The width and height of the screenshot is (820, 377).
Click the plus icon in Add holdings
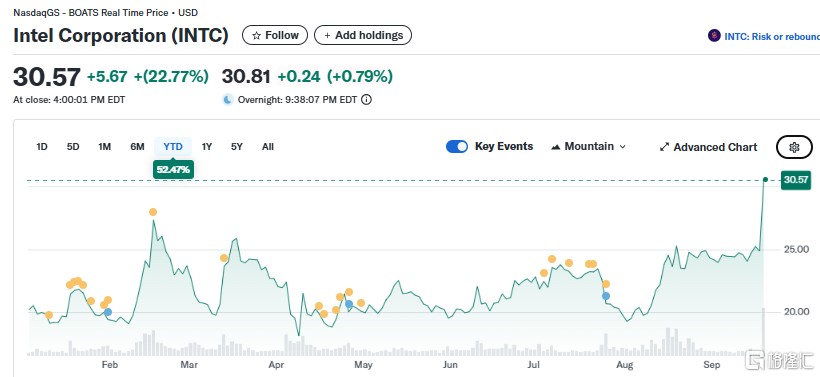[x=327, y=36]
